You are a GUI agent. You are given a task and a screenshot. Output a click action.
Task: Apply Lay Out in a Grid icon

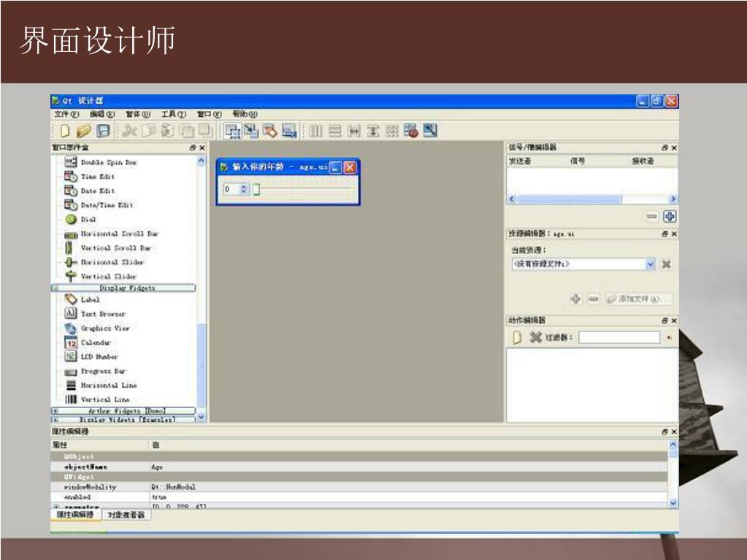(x=391, y=131)
